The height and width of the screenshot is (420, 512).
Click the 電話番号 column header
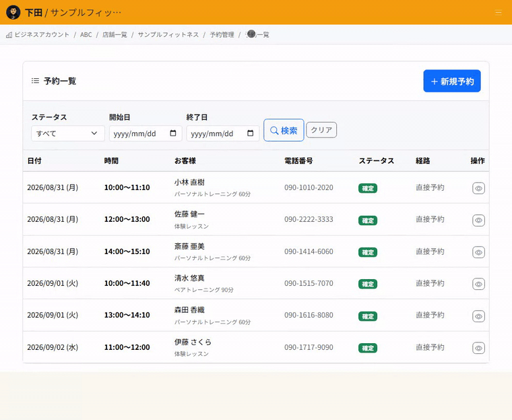tap(298, 160)
